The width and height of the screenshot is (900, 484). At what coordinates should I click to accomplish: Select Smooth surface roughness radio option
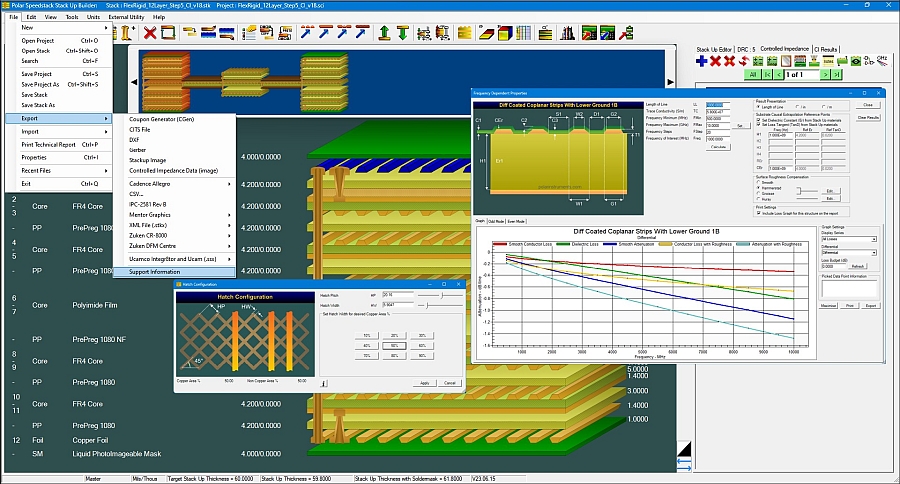coord(758,182)
